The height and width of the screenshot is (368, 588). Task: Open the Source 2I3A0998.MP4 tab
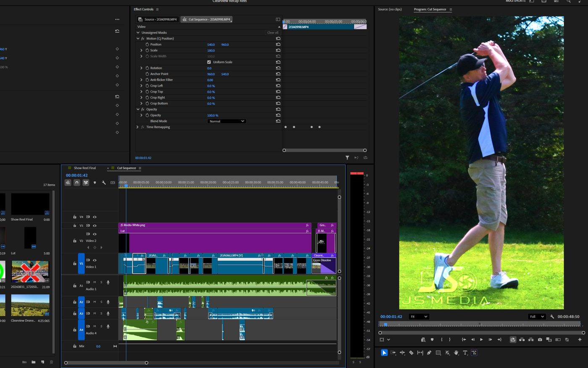coord(157,19)
